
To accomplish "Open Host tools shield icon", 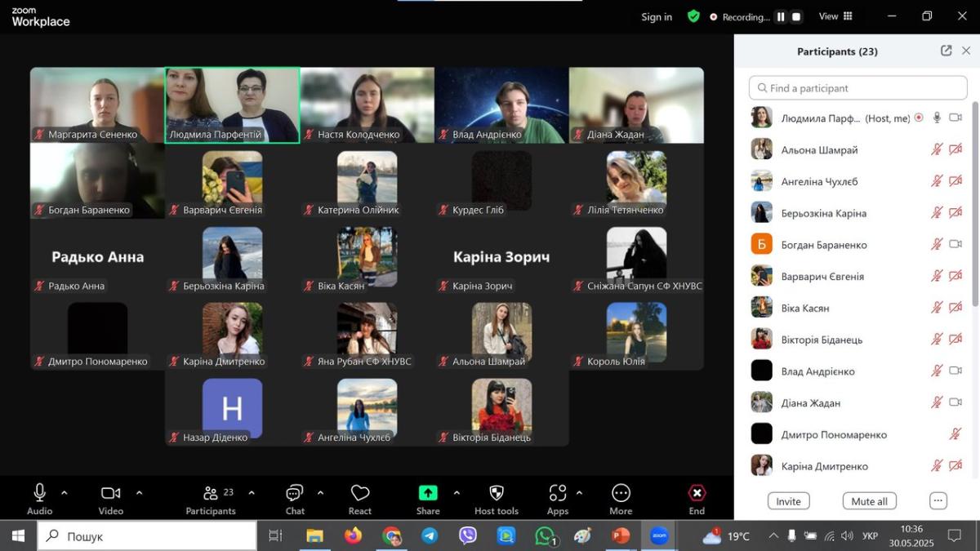I will pyautogui.click(x=497, y=493).
